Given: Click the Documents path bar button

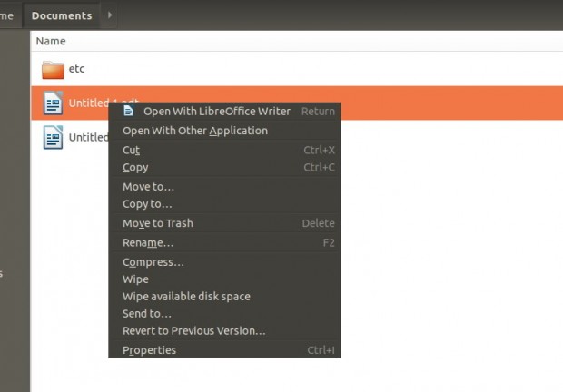Looking at the screenshot, I should [62, 15].
